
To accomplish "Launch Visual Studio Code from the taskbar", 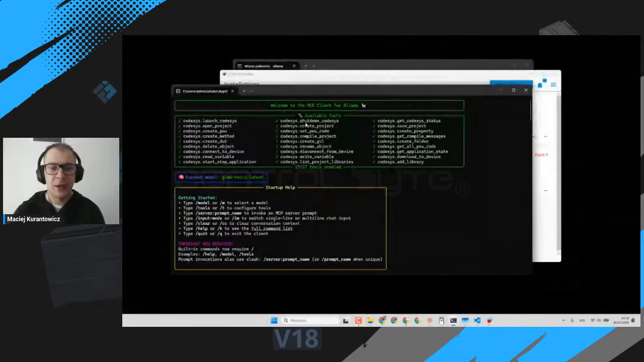I will click(477, 320).
